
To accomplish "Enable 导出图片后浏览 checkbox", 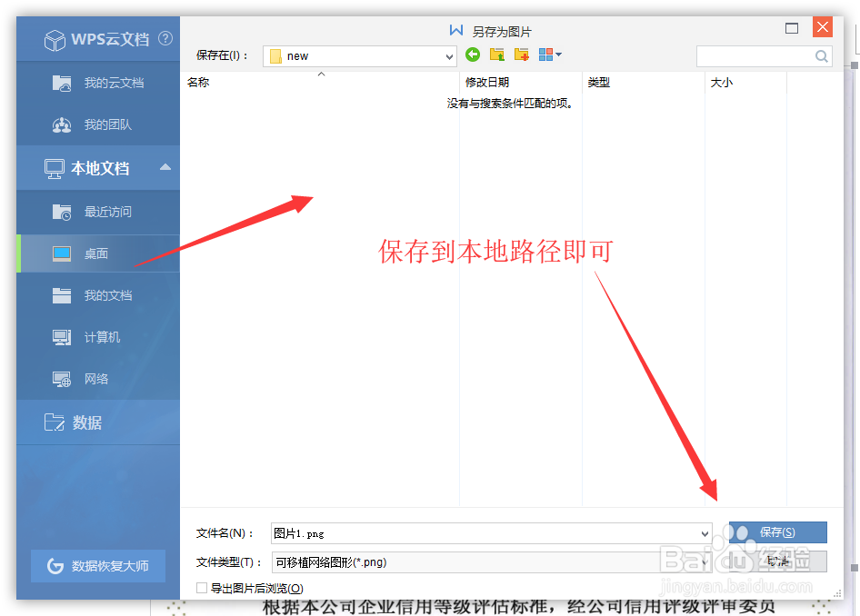I will tap(202, 588).
